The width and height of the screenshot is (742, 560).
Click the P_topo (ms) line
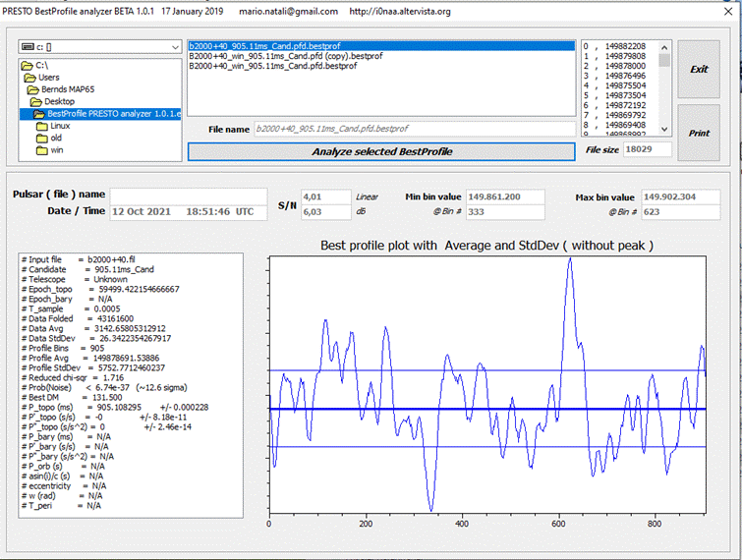tap(115, 408)
